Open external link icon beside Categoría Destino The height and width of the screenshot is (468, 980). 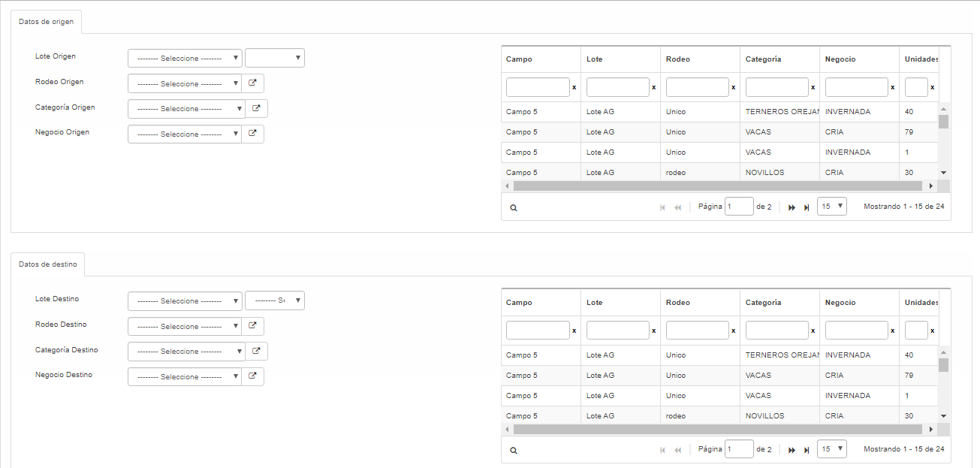[x=256, y=351]
